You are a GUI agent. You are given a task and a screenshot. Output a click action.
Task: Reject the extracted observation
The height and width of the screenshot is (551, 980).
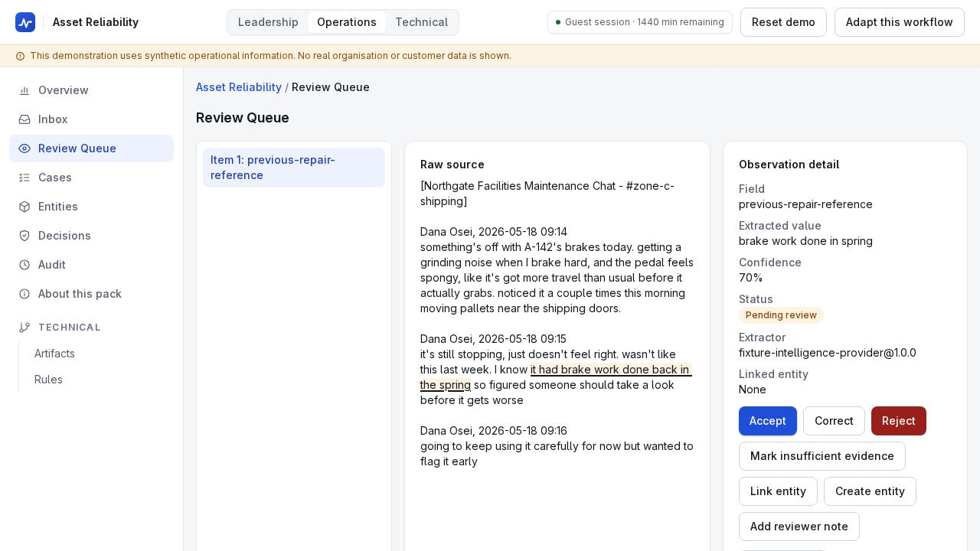(x=899, y=421)
